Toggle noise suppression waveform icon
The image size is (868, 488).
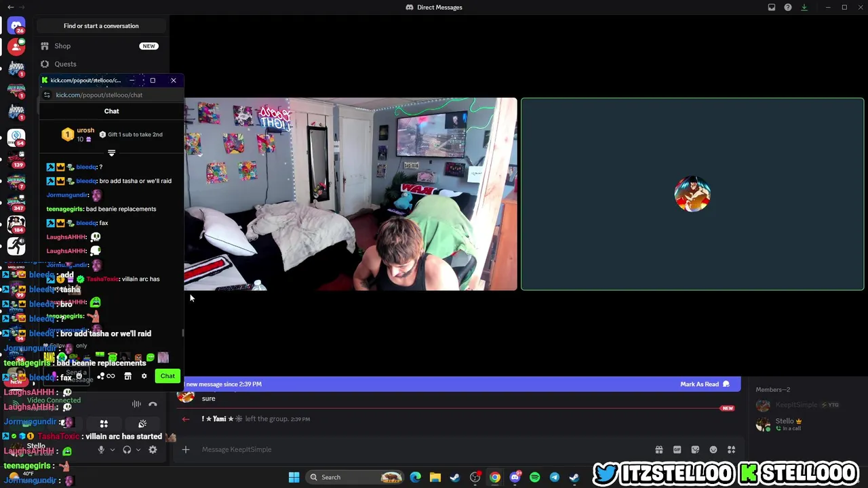tap(136, 404)
